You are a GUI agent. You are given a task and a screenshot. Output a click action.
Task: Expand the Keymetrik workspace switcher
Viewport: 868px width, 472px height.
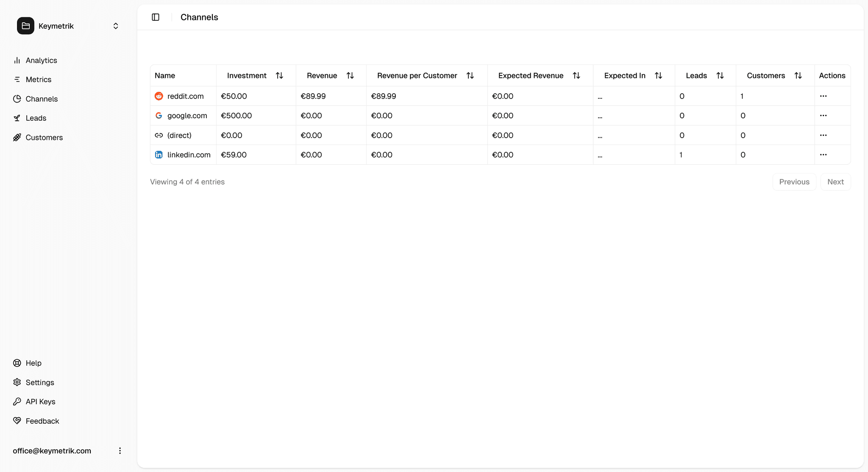coord(115,26)
